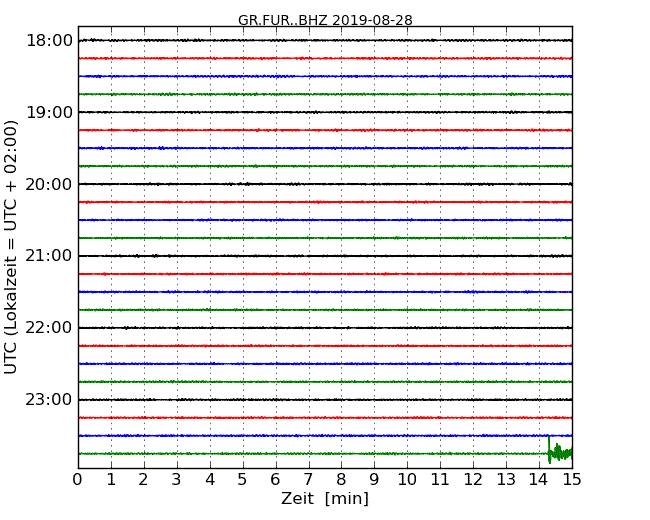The height and width of the screenshot is (520, 650).
Task: Click the 18:00 time label
Action: 49,41
